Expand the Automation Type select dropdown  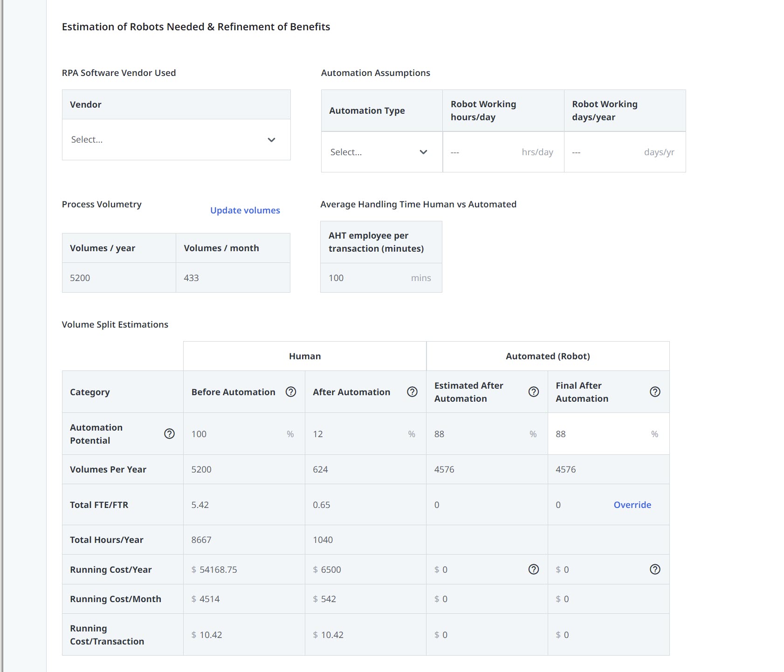point(382,152)
